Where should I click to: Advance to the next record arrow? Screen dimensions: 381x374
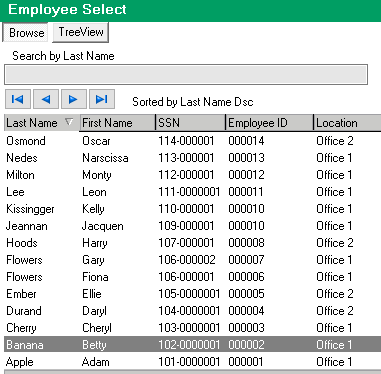click(x=74, y=99)
